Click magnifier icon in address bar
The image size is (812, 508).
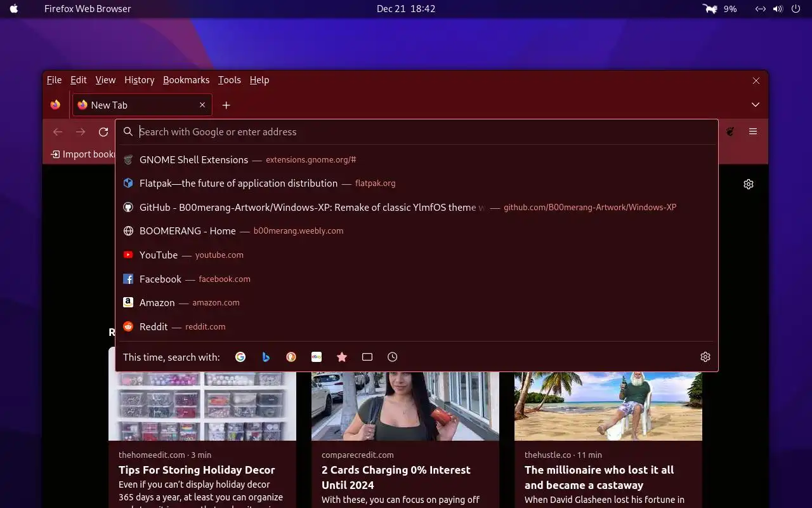pos(128,131)
